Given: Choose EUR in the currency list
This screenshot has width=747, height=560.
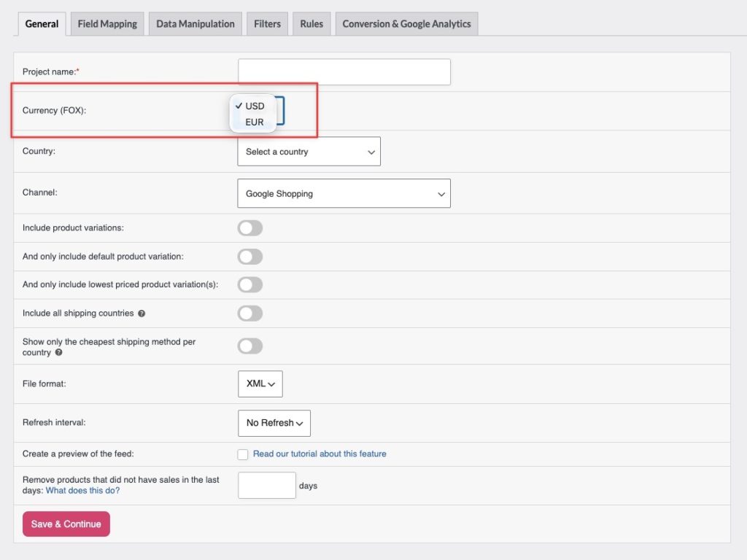Looking at the screenshot, I should (254, 122).
